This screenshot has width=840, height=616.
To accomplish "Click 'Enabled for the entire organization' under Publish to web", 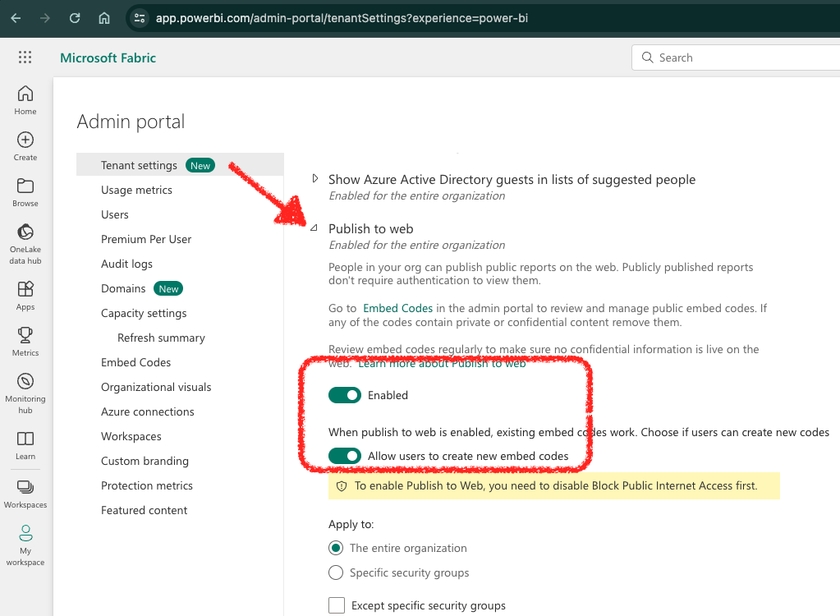I will [x=417, y=246].
